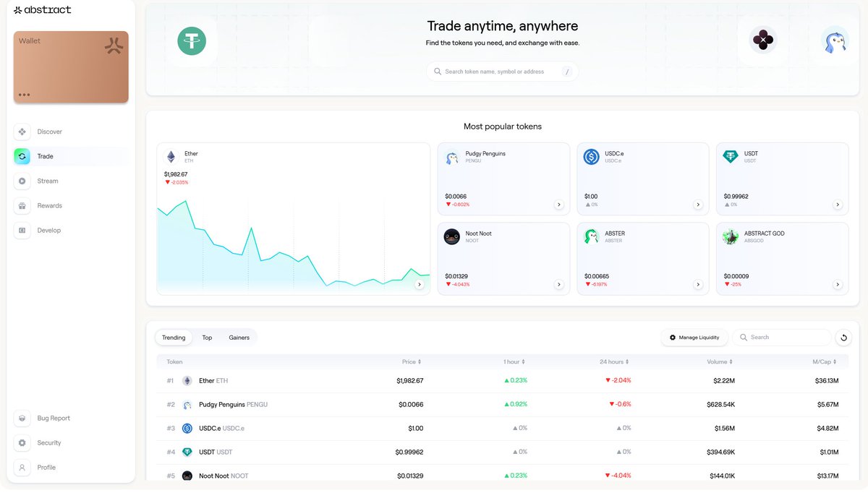Viewport: 868px width, 493px height.
Task: Sort table by Volume column
Action: [720, 361]
